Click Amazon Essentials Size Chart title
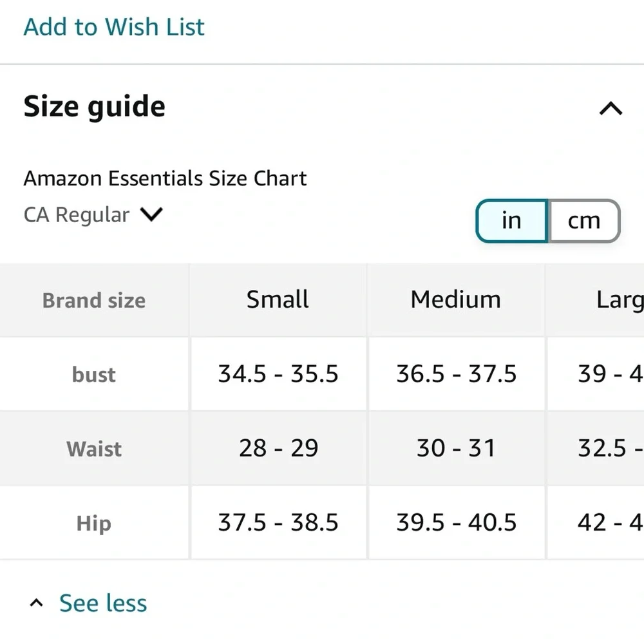Screen dimensions: 644x644 click(x=165, y=178)
